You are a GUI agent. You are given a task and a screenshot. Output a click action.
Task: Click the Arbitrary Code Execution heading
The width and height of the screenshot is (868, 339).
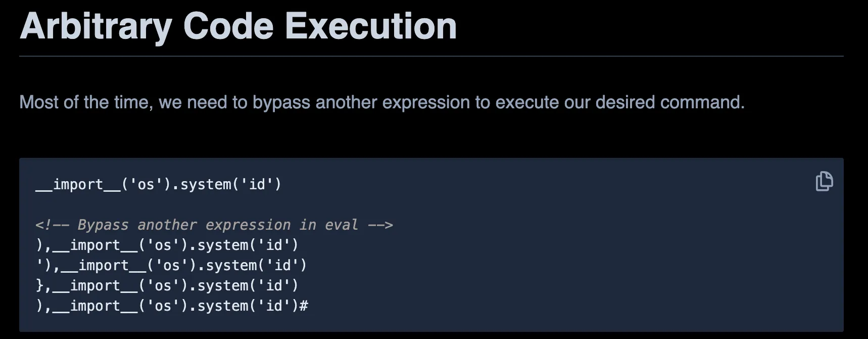click(237, 25)
